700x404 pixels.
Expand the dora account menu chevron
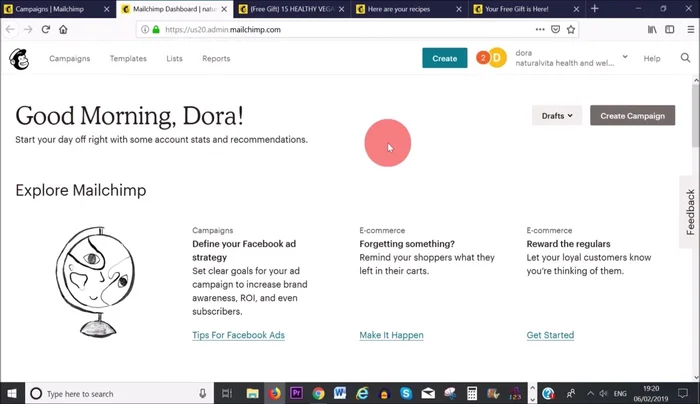625,56
